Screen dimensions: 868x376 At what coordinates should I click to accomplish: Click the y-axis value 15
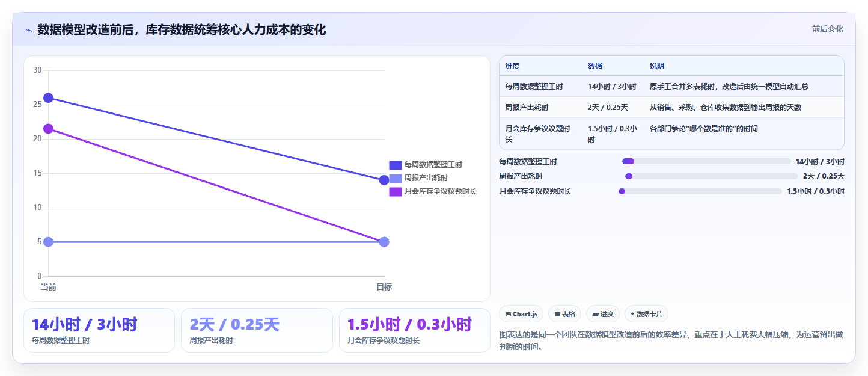point(37,173)
